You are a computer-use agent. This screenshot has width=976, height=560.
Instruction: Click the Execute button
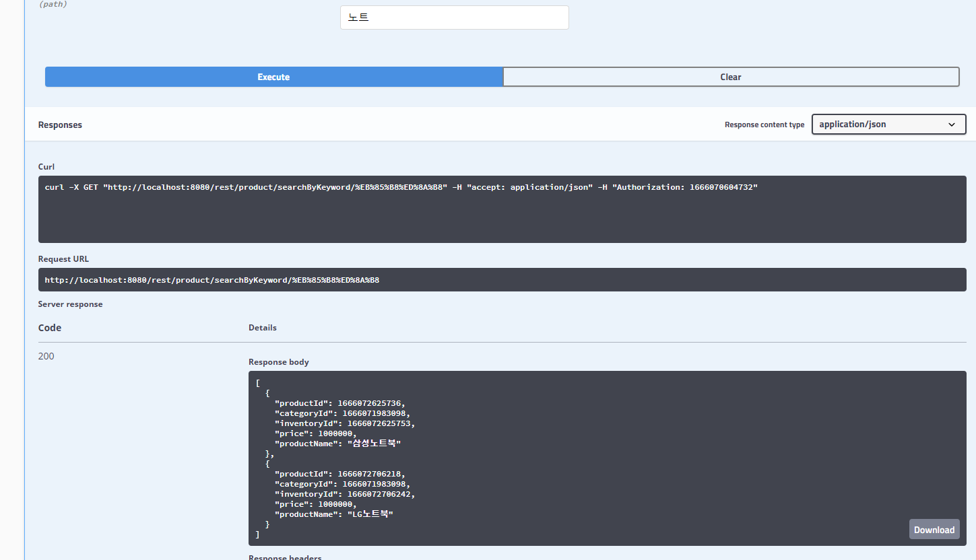[x=273, y=76]
